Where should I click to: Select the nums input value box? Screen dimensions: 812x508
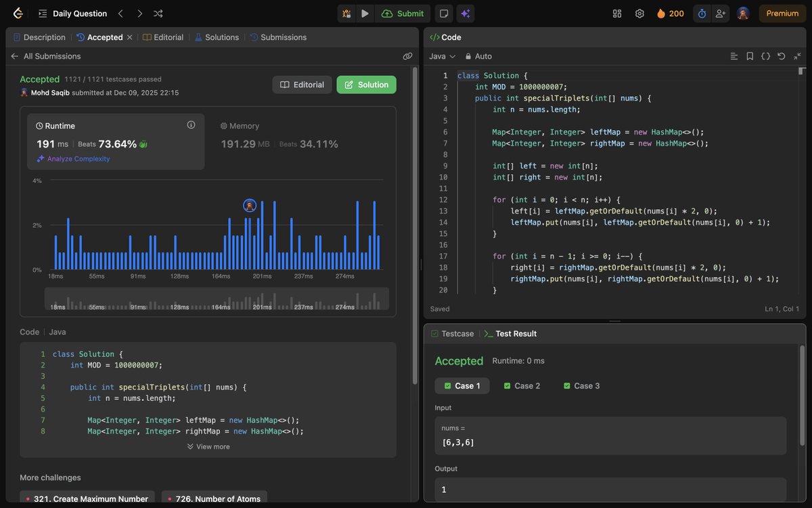[610, 436]
